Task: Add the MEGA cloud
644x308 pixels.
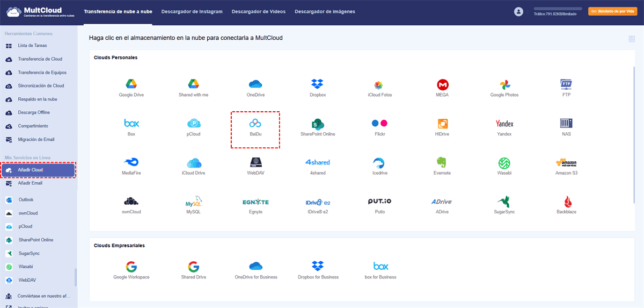Action: tap(442, 88)
